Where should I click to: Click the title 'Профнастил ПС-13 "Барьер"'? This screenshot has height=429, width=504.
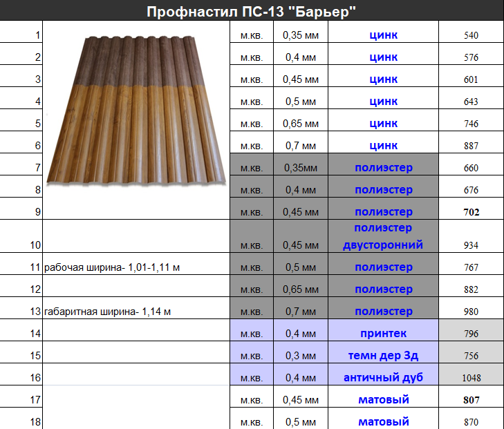(251, 12)
